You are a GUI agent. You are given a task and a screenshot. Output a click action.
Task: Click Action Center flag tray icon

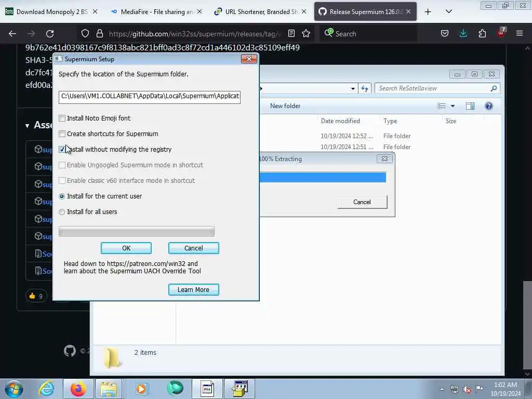pyautogui.click(x=479, y=389)
